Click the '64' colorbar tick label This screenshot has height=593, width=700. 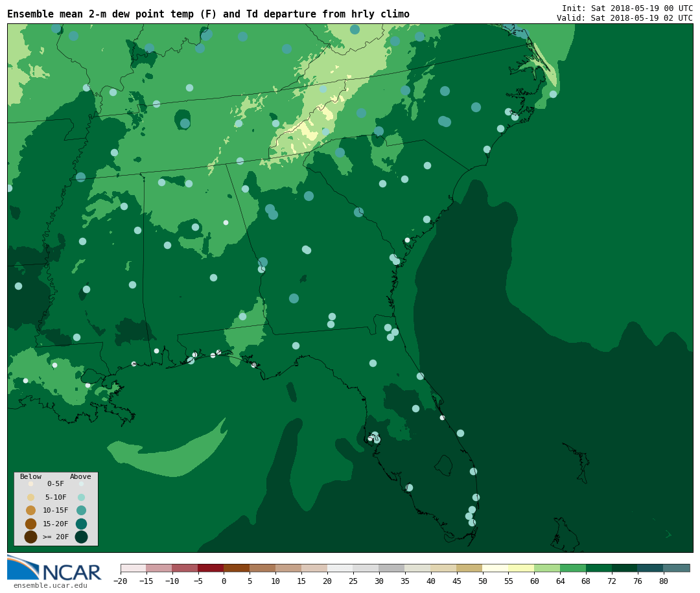coord(560,581)
